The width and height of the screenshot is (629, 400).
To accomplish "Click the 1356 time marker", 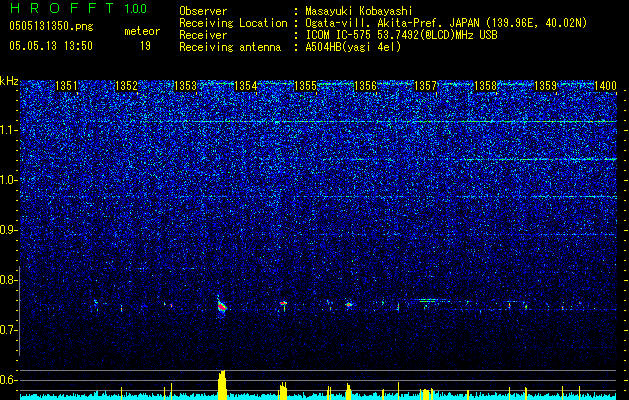I will point(365,86).
